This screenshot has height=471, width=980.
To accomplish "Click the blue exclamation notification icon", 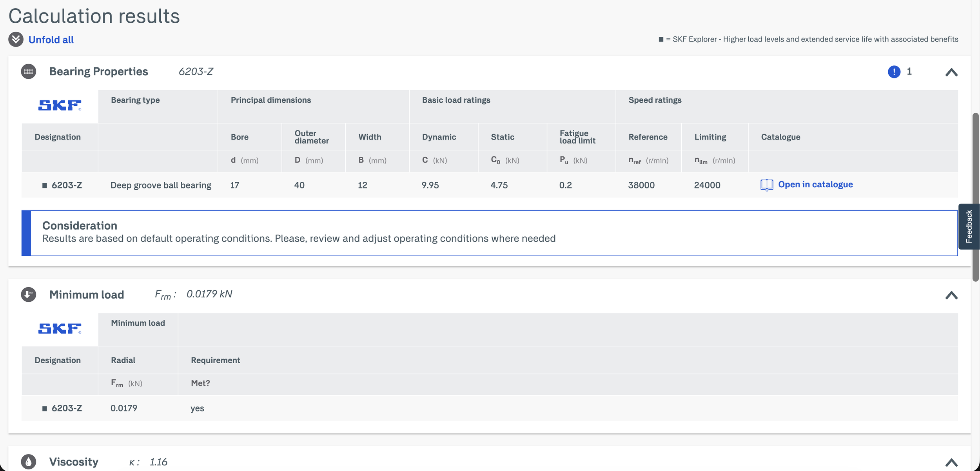I will coord(894,72).
